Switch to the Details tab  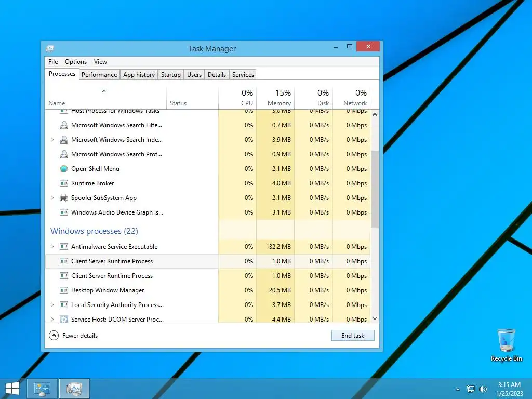click(x=217, y=75)
